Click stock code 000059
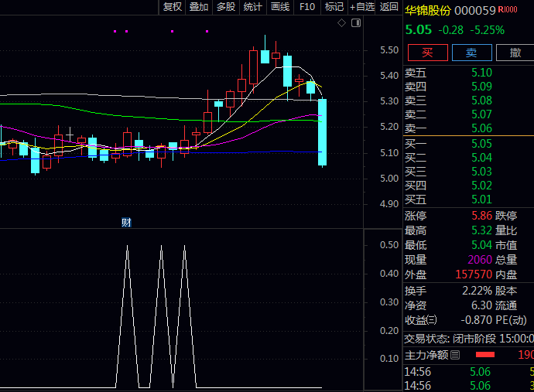The width and height of the screenshot is (534, 392). pos(474,11)
